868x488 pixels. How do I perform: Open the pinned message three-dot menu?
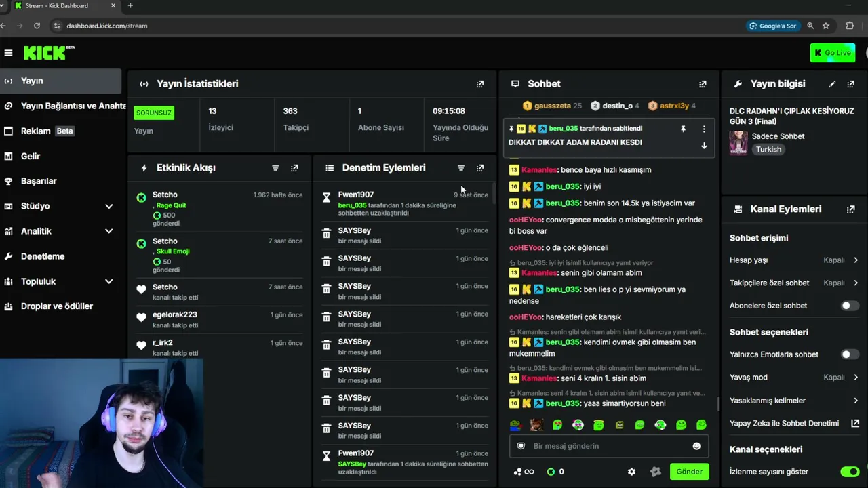704,129
